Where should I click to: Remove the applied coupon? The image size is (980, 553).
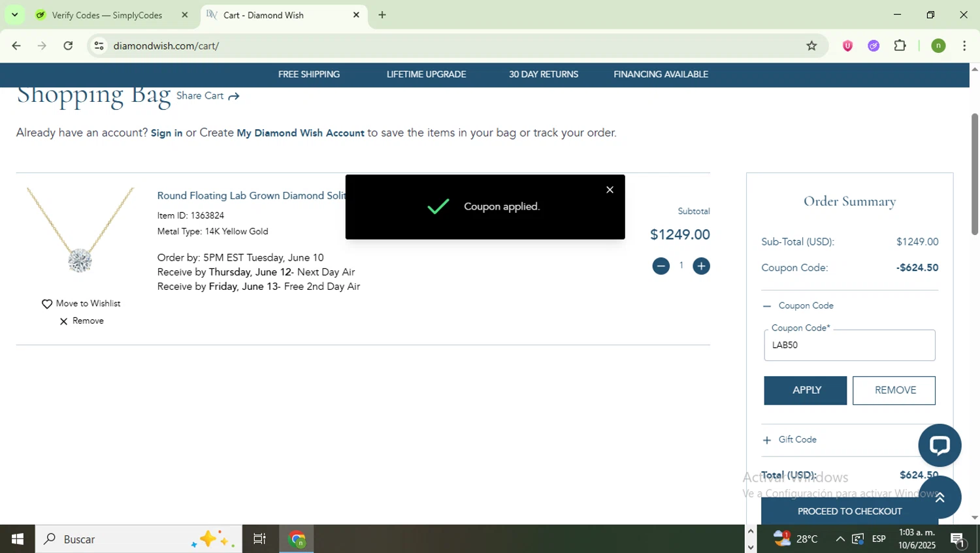click(894, 390)
